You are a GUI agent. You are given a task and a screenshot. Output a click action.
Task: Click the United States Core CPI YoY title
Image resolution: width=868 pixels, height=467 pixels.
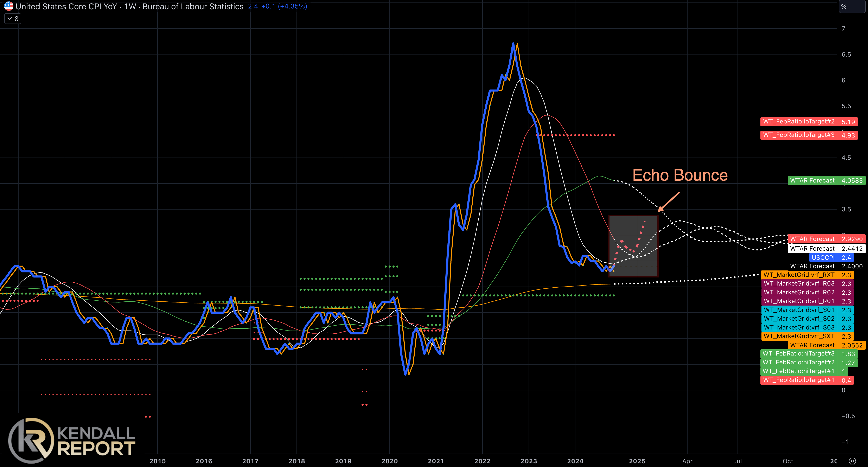(66, 6)
